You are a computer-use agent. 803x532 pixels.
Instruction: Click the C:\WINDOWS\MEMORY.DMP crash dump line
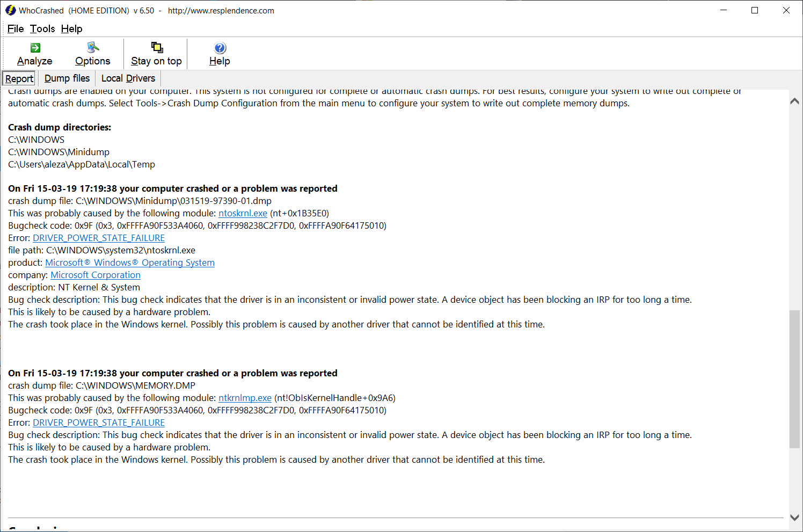click(101, 385)
